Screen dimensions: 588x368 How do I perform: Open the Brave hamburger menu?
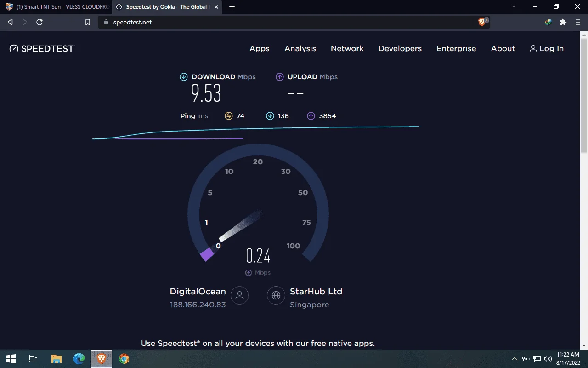point(578,22)
